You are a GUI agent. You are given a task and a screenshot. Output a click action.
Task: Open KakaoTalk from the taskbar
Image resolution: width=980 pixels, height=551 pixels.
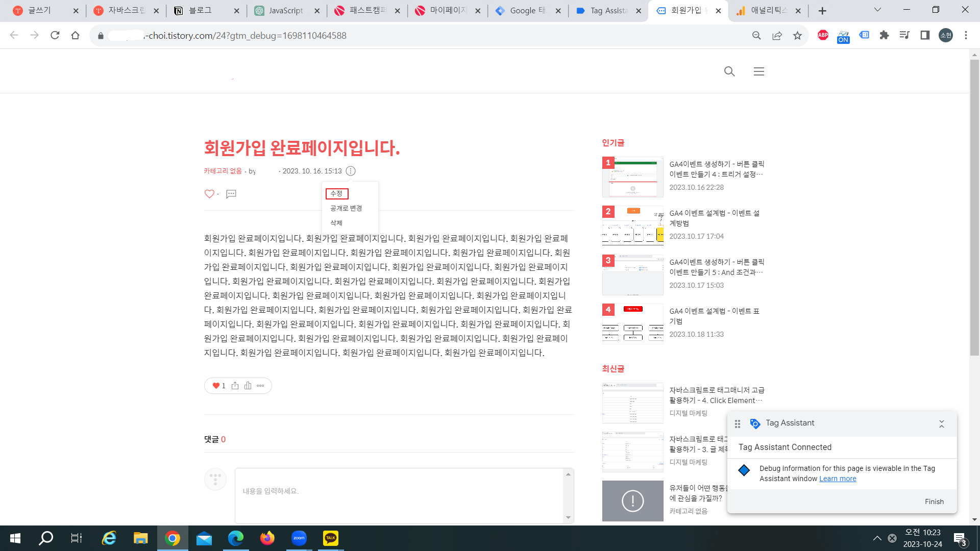pos(331,538)
